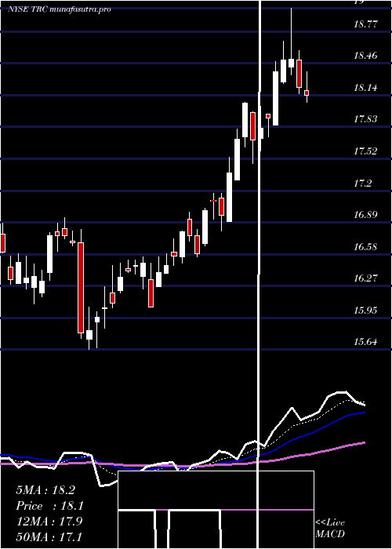Select the 17.2 price axis label
392x549 pixels.
tap(363, 183)
